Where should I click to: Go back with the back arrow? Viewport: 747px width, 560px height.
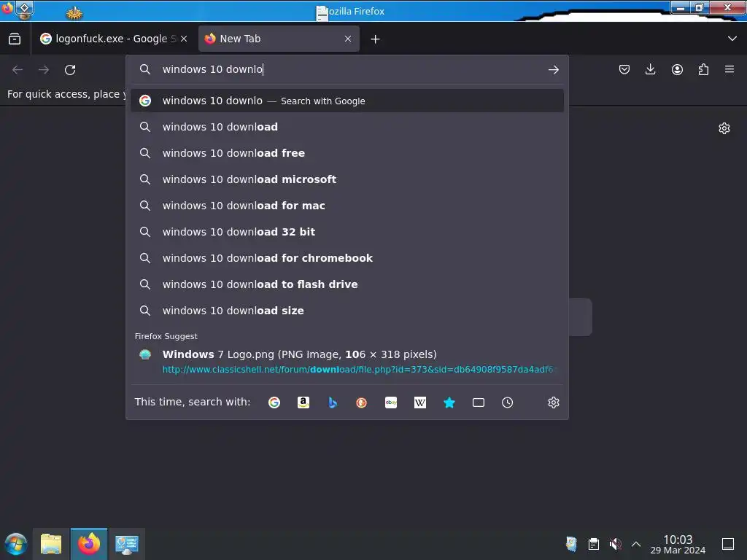(x=18, y=70)
